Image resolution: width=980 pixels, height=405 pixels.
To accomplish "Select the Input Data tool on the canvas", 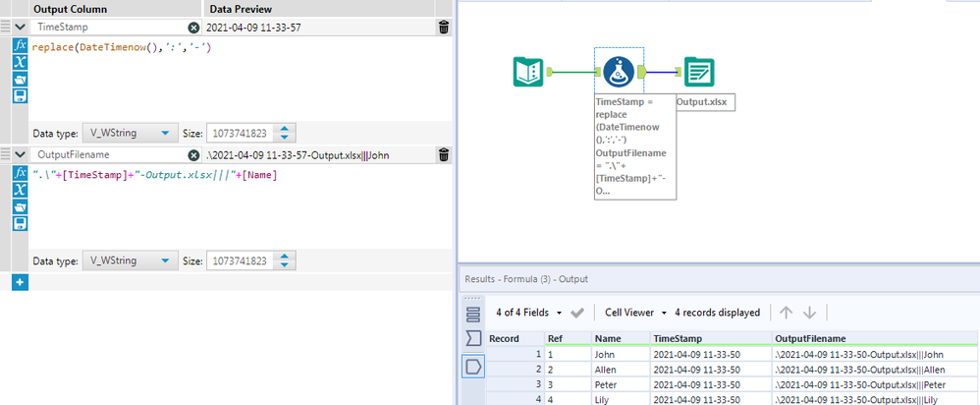I will coord(528,72).
